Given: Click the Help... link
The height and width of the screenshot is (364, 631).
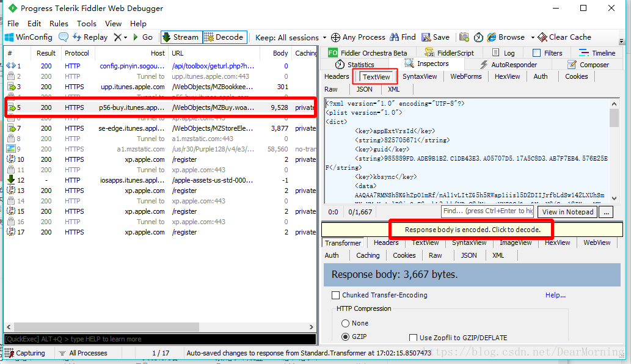Looking at the screenshot, I should 555,295.
